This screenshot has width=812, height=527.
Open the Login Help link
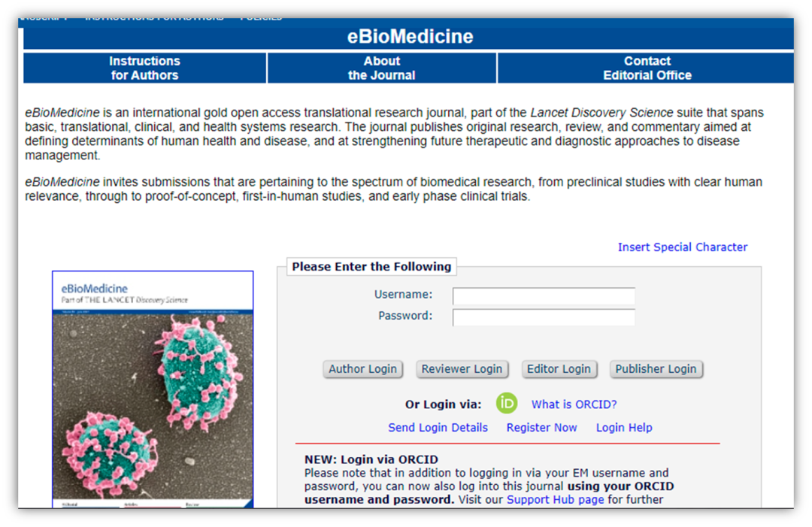point(624,428)
